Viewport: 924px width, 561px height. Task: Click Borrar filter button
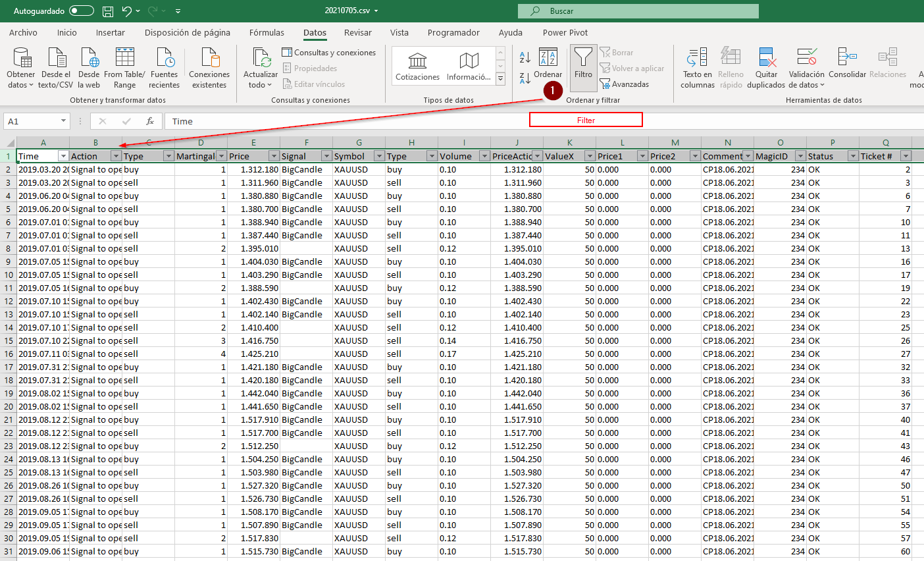pyautogui.click(x=617, y=53)
